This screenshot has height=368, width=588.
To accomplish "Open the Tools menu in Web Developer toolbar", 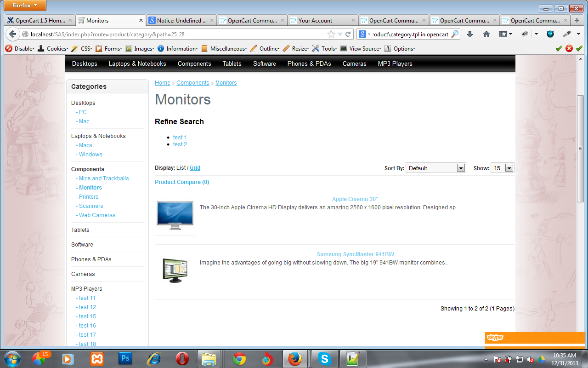I will click(324, 48).
